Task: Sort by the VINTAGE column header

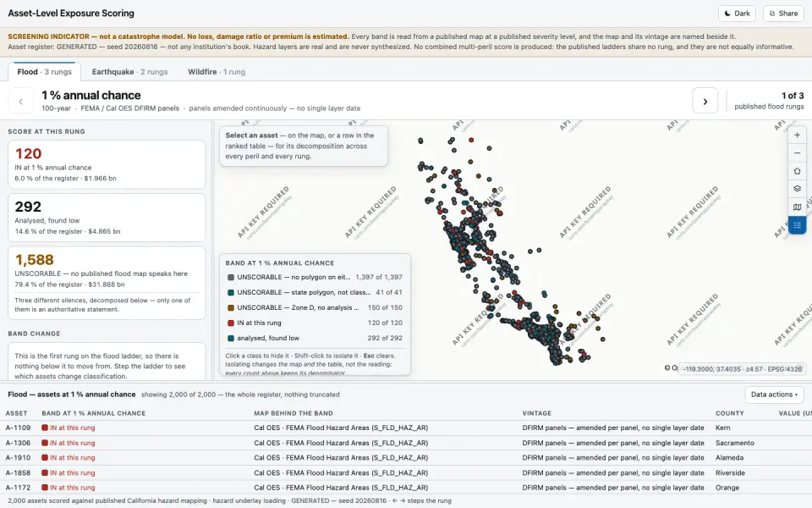Action: (536, 413)
